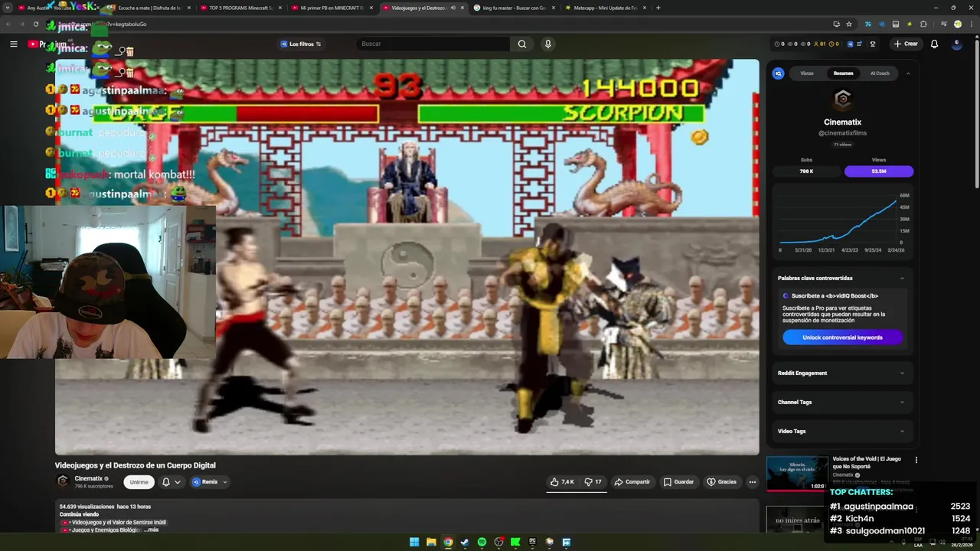This screenshot has height=551, width=980.
Task: Open the AI Coach tab
Action: (880, 73)
